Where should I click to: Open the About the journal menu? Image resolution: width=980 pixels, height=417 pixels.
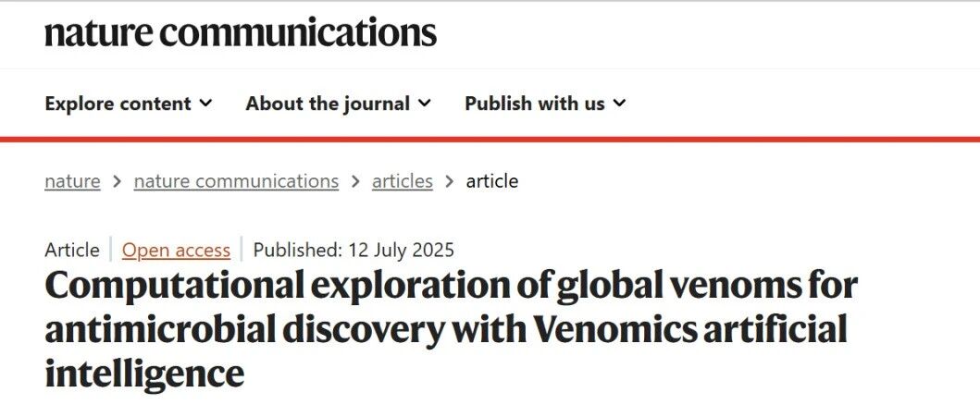coord(338,103)
